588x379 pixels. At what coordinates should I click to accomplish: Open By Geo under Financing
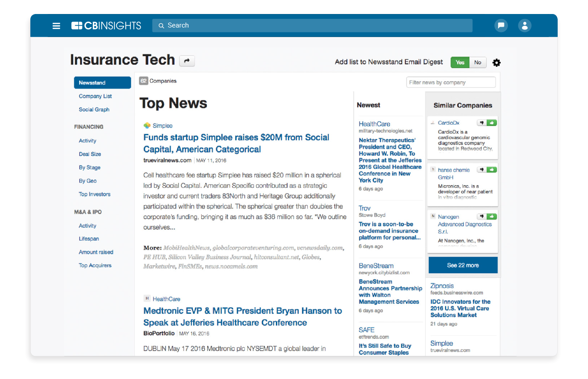tap(88, 181)
